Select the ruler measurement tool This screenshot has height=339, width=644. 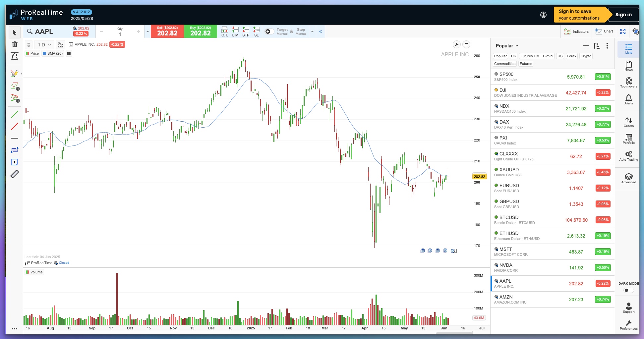pyautogui.click(x=15, y=174)
